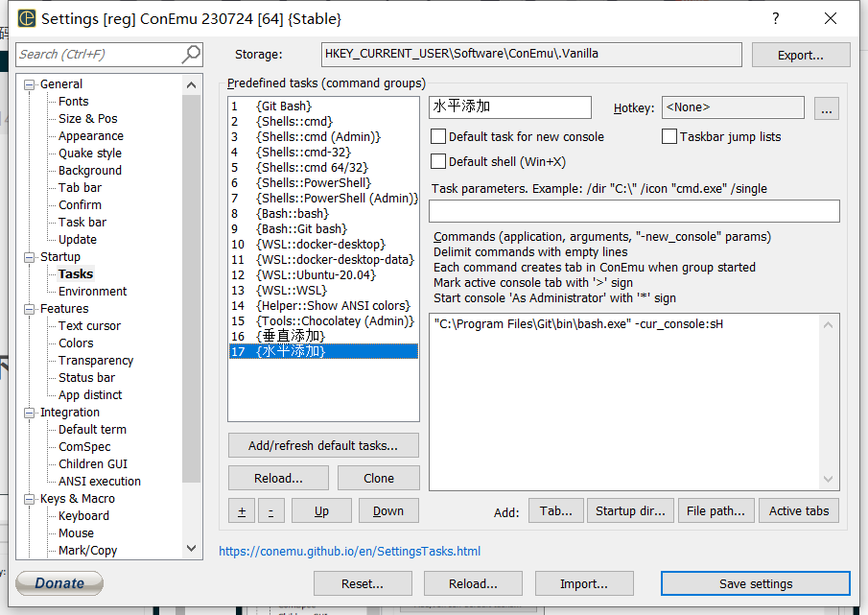Click the scroll-down arrow of the navigation tree

tap(191, 547)
